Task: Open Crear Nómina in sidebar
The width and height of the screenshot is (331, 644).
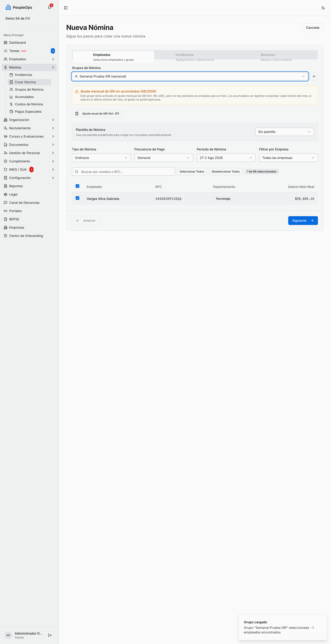Action: coord(29,82)
